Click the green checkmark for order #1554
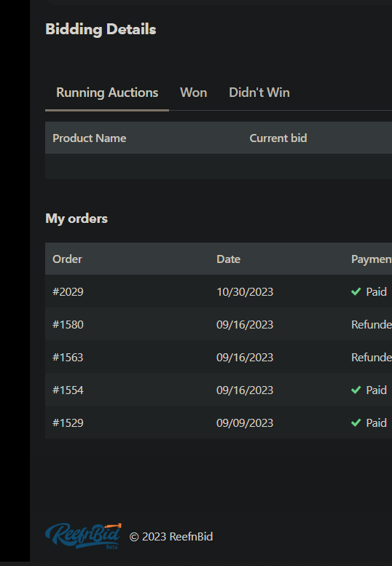The width and height of the screenshot is (392, 566). pos(356,390)
